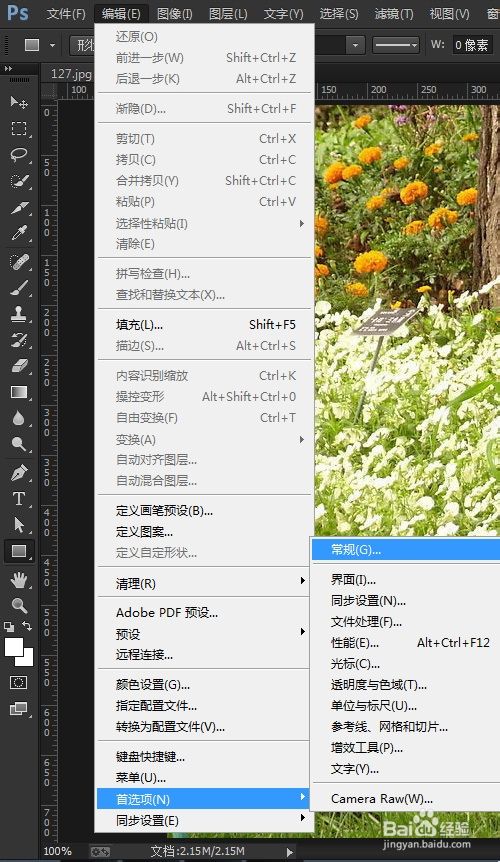Open the 图像(I) menu
500x862 pixels.
click(x=174, y=14)
